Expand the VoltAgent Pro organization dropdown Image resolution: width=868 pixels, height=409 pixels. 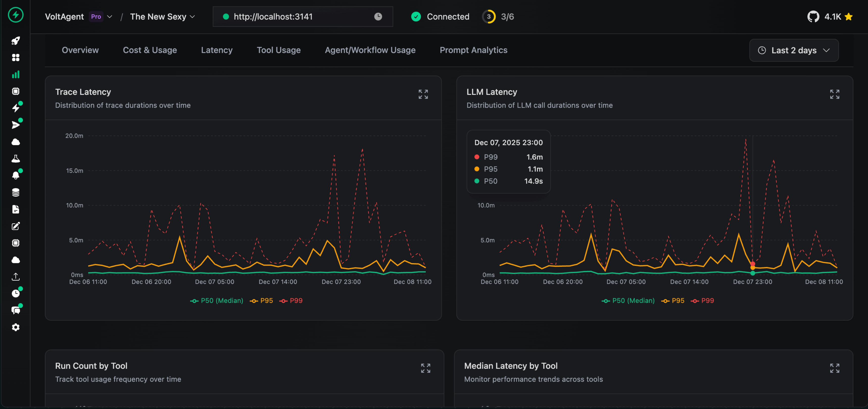(x=109, y=16)
